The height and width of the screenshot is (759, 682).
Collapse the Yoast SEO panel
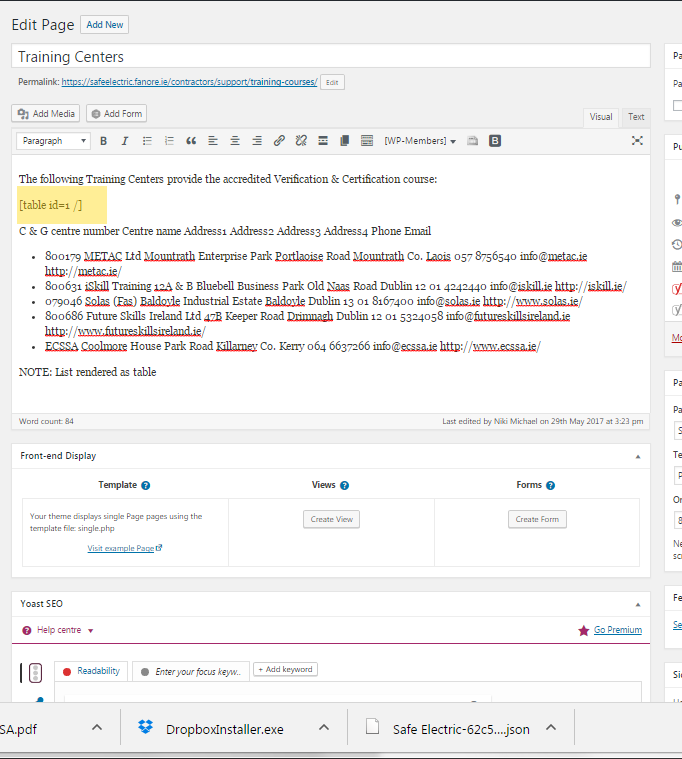tap(638, 605)
